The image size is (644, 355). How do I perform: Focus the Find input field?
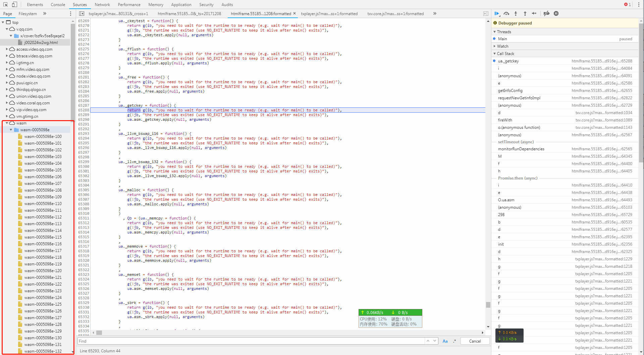pos(251,341)
